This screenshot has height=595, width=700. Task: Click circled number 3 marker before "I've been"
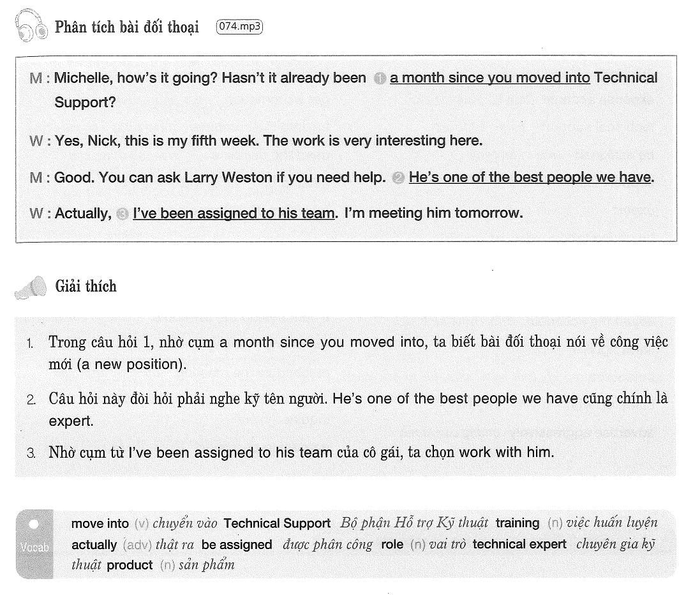(123, 215)
